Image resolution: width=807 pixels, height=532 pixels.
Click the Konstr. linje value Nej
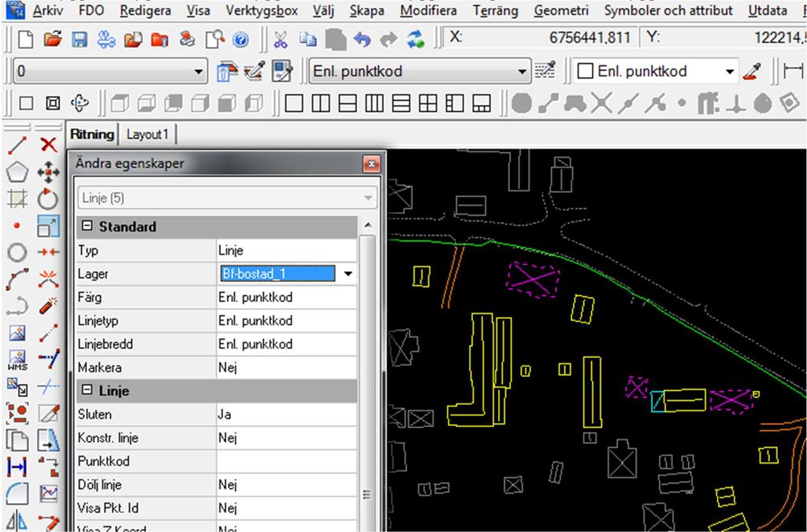(x=286, y=438)
